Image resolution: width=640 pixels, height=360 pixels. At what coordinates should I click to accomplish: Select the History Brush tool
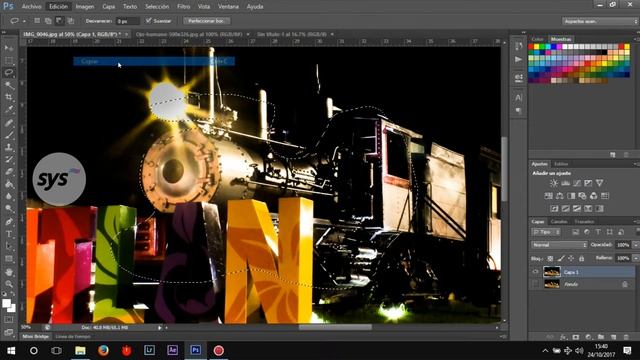click(9, 159)
